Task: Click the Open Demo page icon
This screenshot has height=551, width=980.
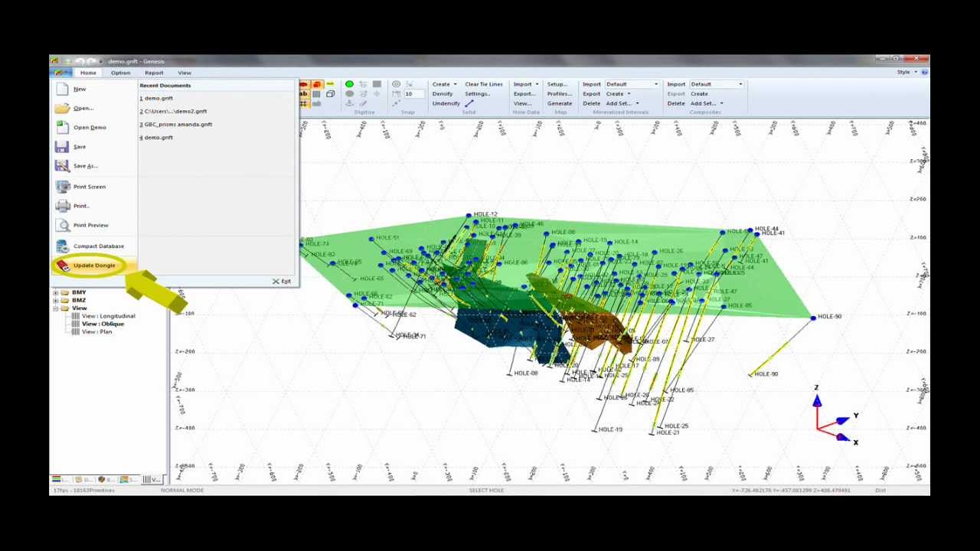Action: tap(62, 128)
